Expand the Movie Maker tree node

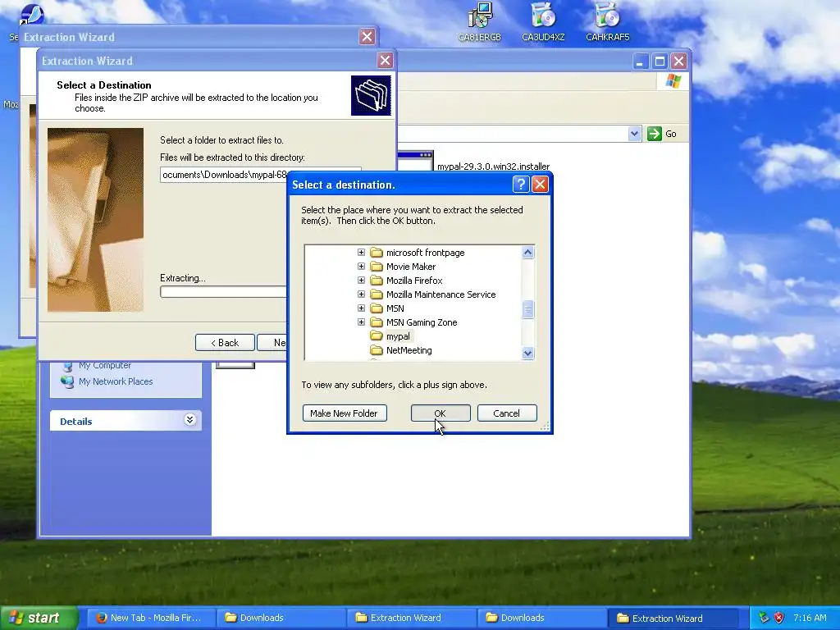click(x=361, y=267)
